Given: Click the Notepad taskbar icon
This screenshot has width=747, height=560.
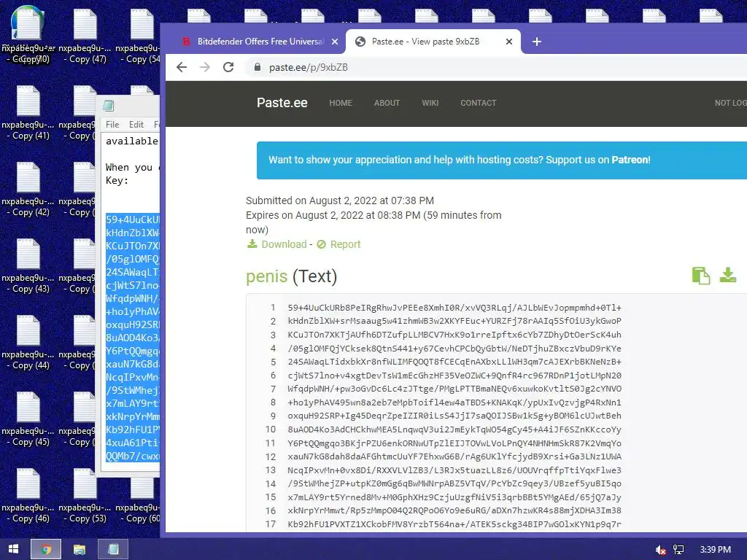Looking at the screenshot, I should point(113,549).
